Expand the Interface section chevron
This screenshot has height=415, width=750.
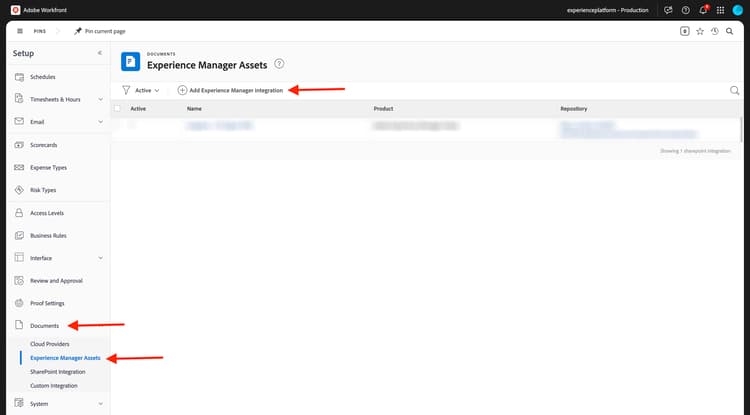point(100,258)
